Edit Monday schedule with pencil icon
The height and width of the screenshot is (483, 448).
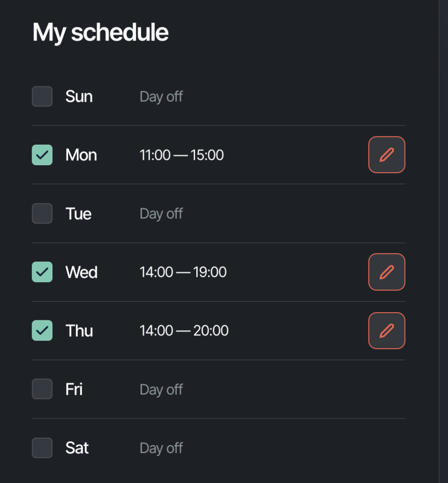[x=387, y=155]
